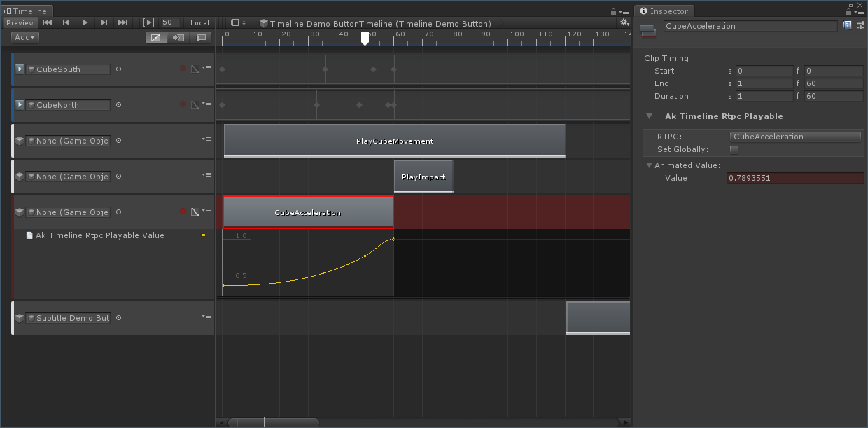Jump to the start of the timeline

coord(48,22)
